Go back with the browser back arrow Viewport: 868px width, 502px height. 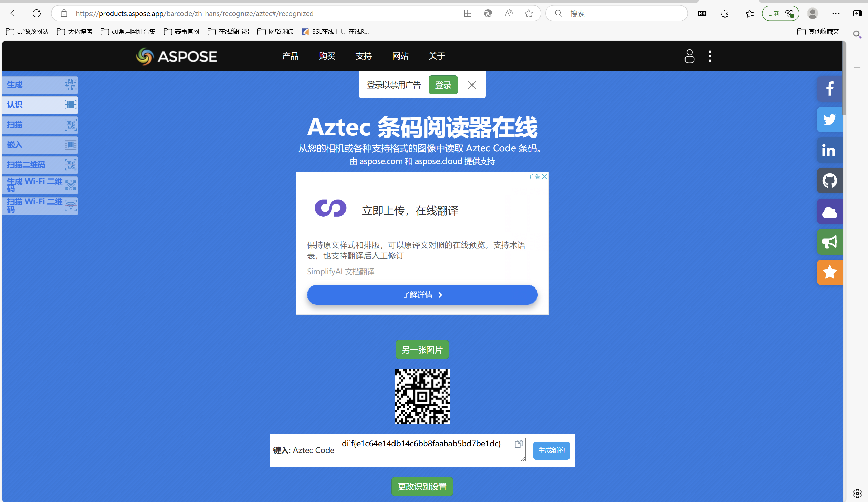[x=14, y=14]
